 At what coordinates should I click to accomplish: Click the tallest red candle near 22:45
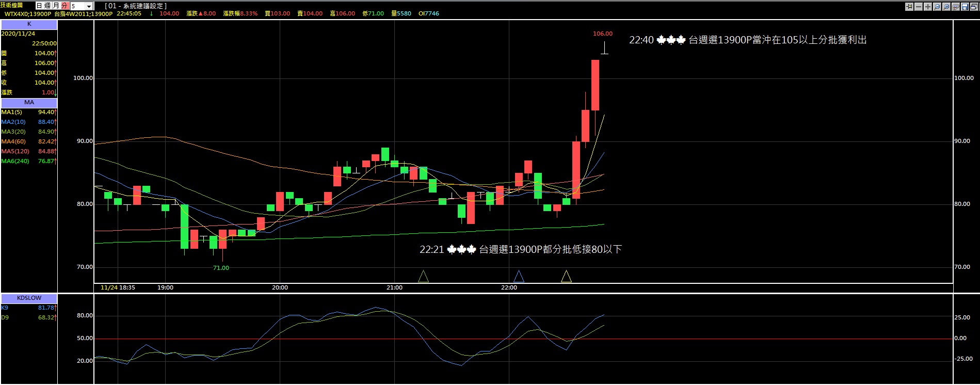[595, 85]
